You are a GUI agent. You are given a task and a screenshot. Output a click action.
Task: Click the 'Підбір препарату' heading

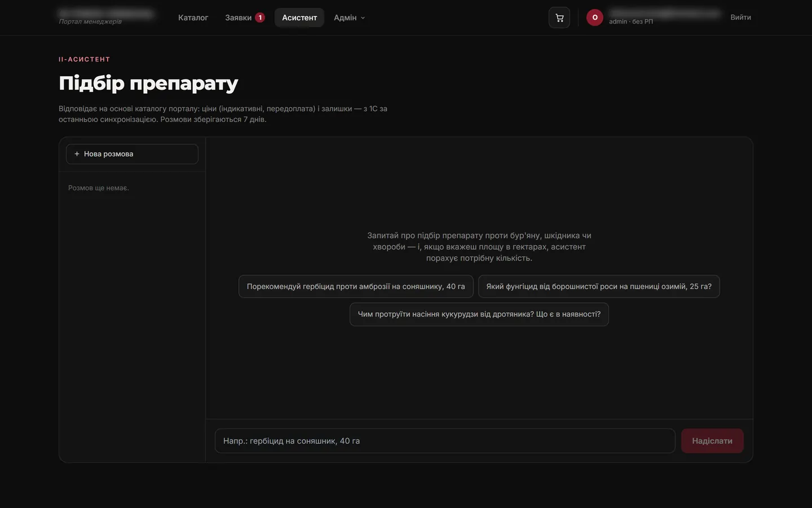pyautogui.click(x=148, y=83)
